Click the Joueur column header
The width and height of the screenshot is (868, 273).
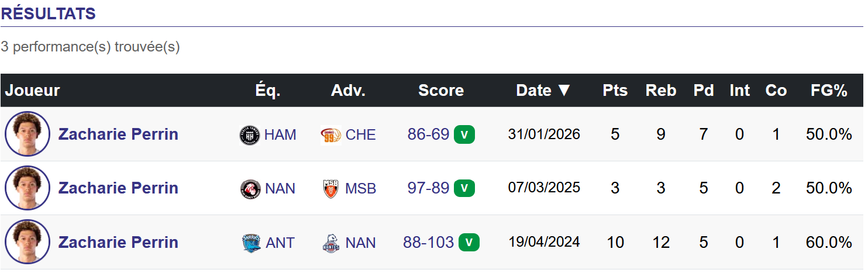[33, 91]
